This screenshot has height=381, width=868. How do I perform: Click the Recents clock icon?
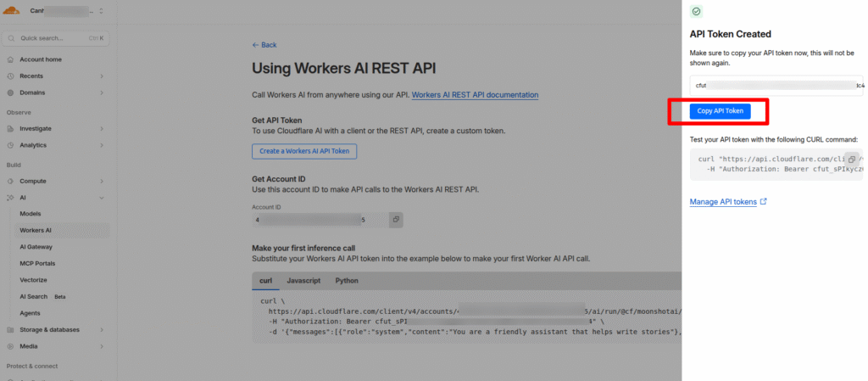tap(10, 76)
